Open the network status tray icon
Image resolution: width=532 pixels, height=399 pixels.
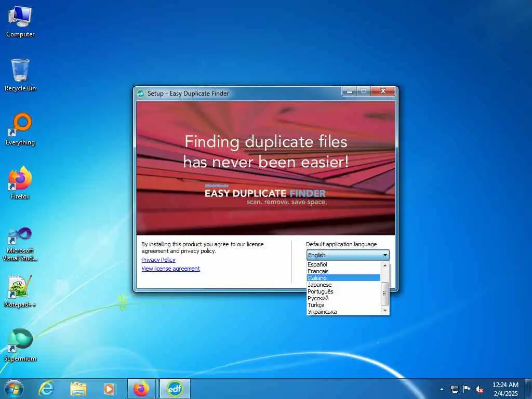pos(455,389)
